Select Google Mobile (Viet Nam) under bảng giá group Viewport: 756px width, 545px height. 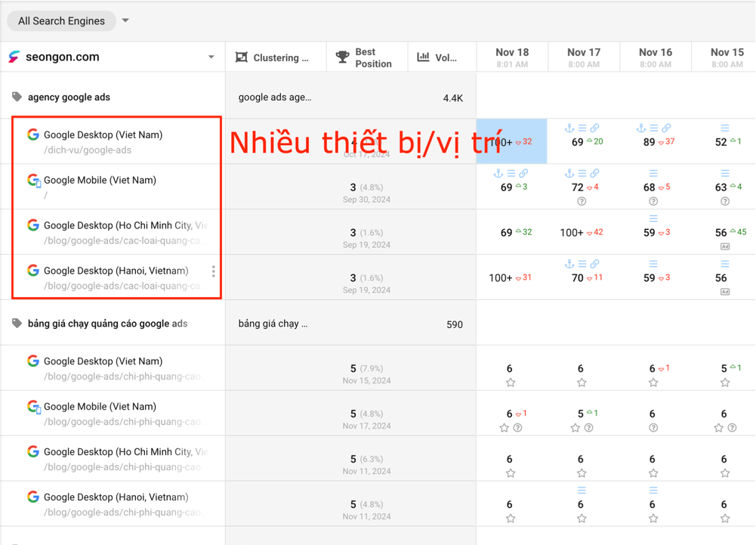[100, 407]
